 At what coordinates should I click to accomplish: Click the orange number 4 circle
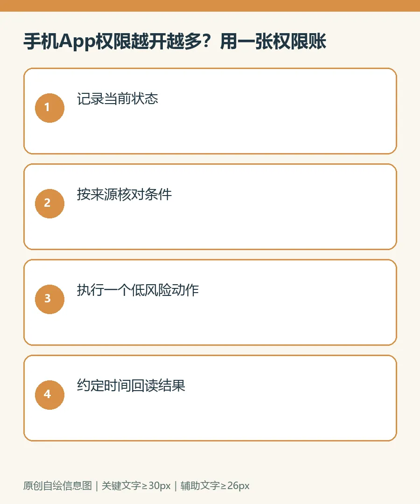[49, 395]
